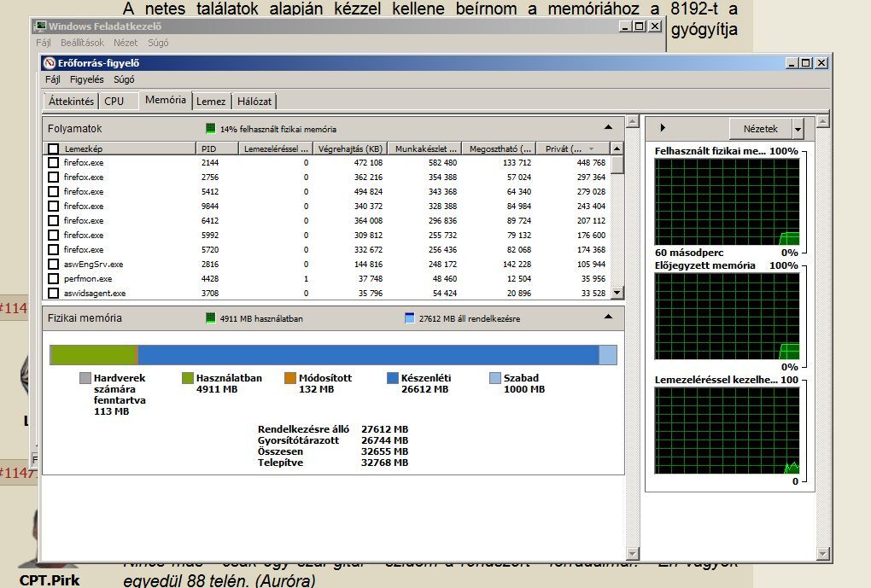Tick the Lemezkép select-all checkbox
Viewport: 871px width, 588px height.
(x=53, y=148)
